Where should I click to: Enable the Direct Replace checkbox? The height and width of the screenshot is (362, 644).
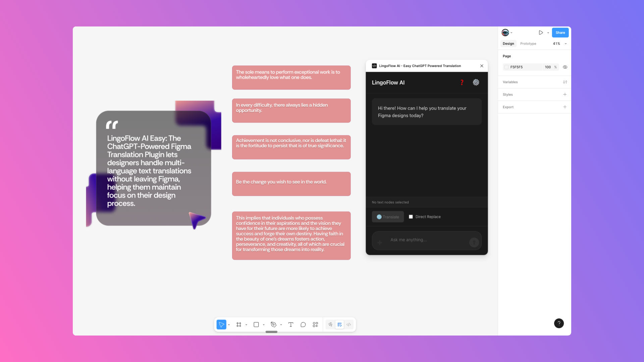411,217
